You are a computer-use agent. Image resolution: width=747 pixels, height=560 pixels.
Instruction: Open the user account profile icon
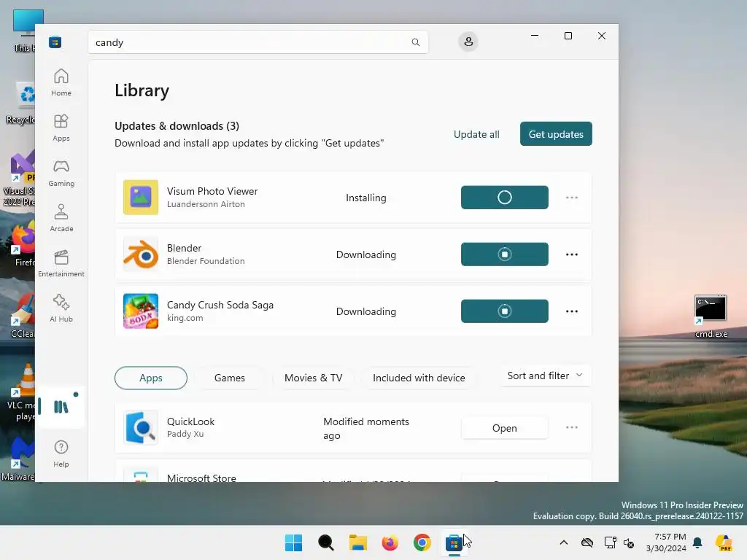pos(468,42)
